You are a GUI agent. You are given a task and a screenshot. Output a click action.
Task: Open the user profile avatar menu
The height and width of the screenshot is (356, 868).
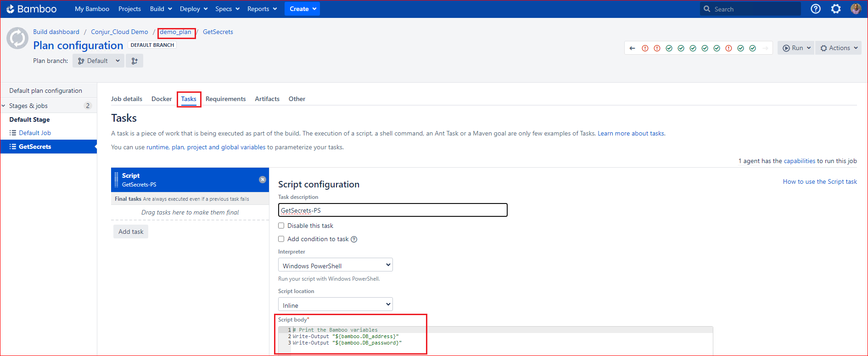(x=856, y=9)
